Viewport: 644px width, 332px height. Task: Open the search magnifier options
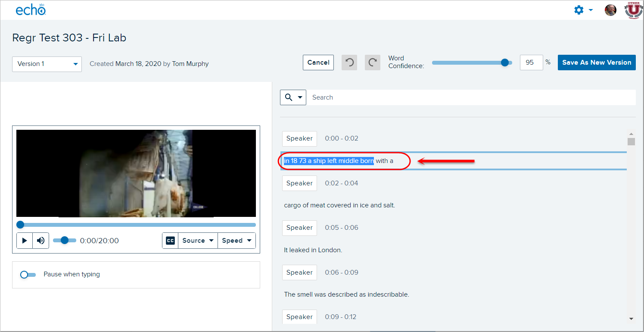point(293,97)
